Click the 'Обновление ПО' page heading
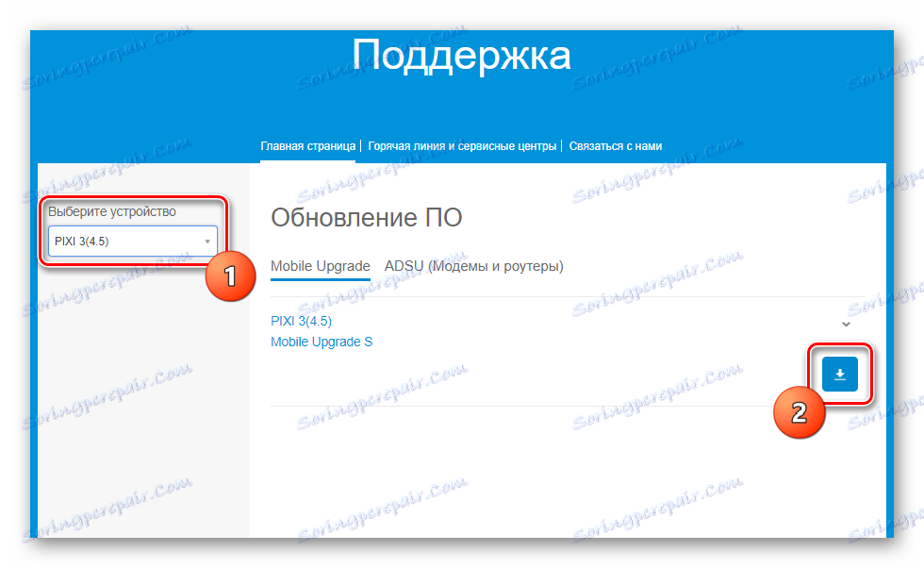Viewport: 924px width, 568px height. 366,218
